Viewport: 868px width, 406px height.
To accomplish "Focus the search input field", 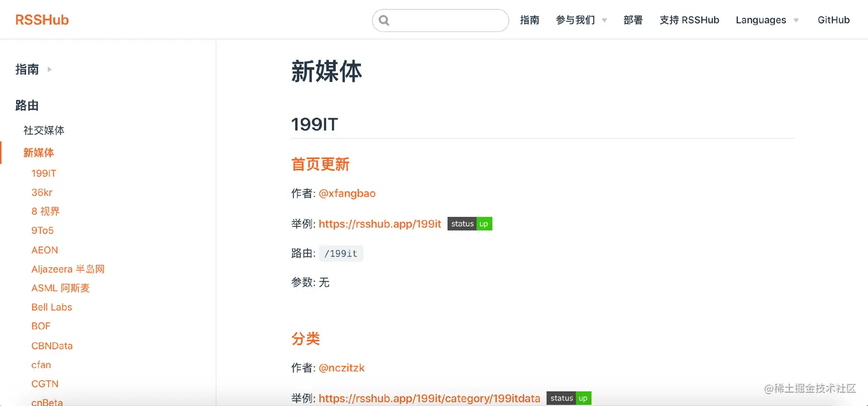I will coord(440,21).
